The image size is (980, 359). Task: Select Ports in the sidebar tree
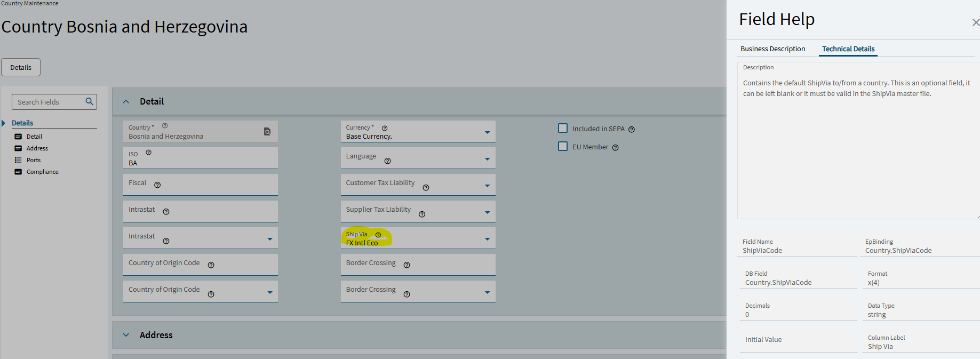[34, 160]
